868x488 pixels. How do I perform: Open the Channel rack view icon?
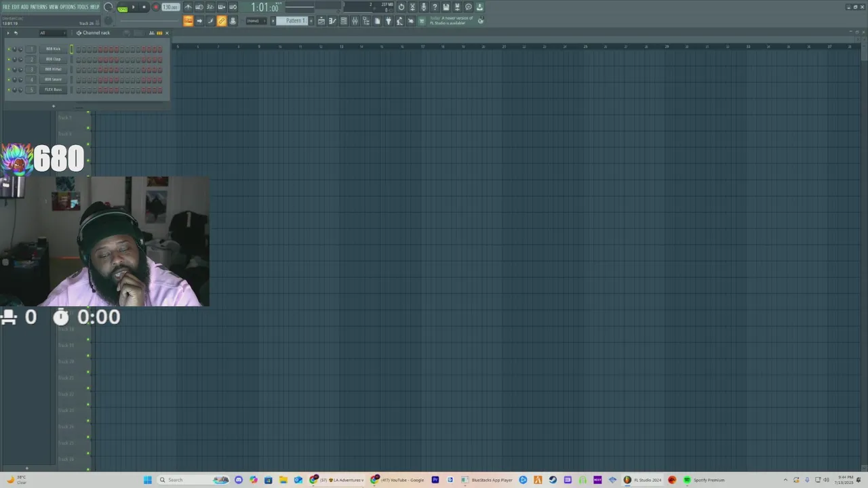pos(344,21)
